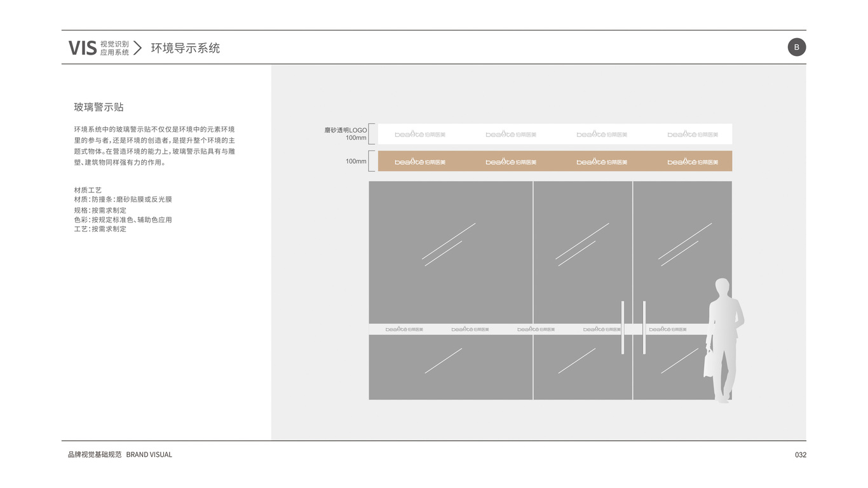Image resolution: width=868 pixels, height=488 pixels.
Task: Click the right handle of the glass doors
Action: (644, 327)
